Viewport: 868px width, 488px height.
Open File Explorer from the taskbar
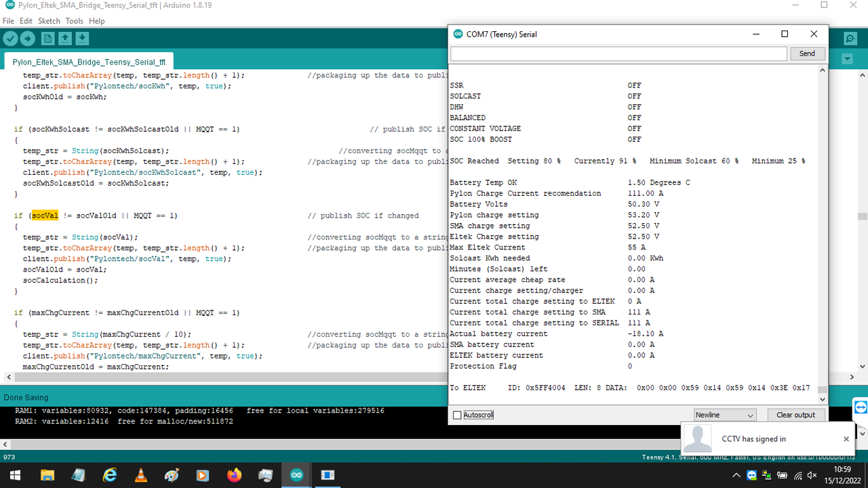click(x=47, y=475)
